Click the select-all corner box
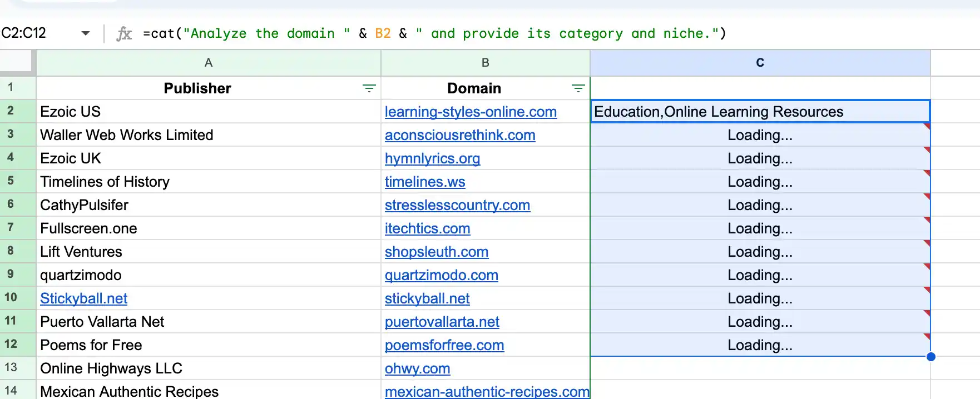This screenshot has height=399, width=980. click(x=18, y=62)
